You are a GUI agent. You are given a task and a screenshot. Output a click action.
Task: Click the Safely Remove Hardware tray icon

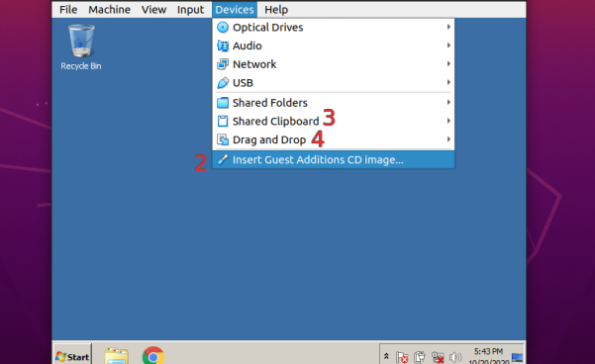click(420, 357)
